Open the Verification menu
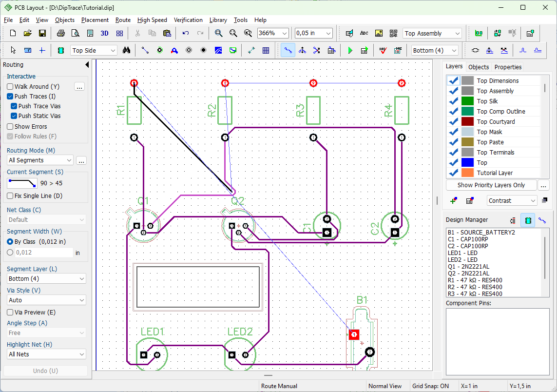 188,20
